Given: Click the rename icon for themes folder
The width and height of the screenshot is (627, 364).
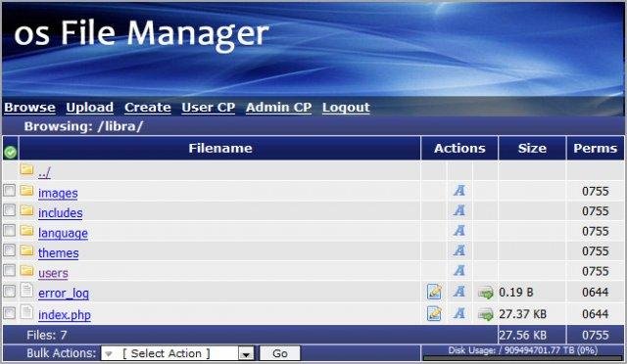Looking at the screenshot, I should (459, 250).
